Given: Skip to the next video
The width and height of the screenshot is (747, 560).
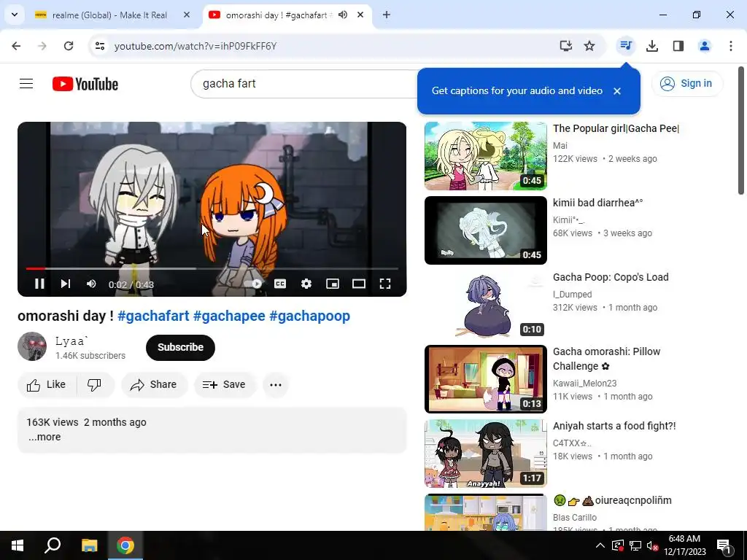Looking at the screenshot, I should pos(66,284).
